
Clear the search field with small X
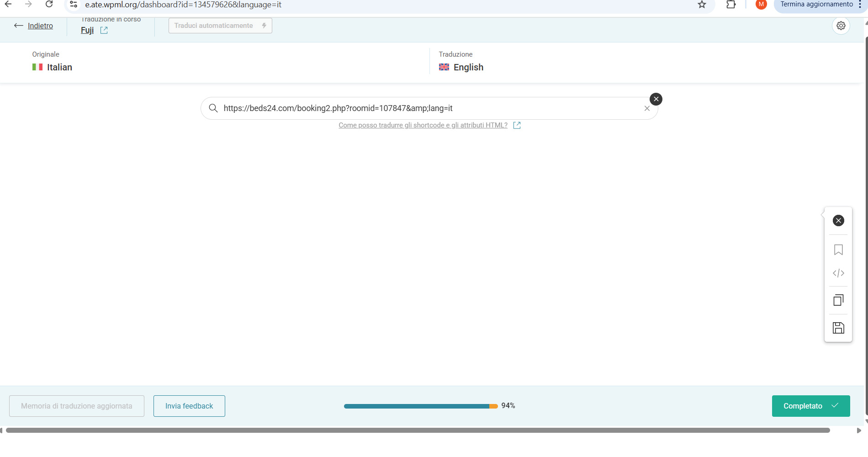tap(647, 108)
